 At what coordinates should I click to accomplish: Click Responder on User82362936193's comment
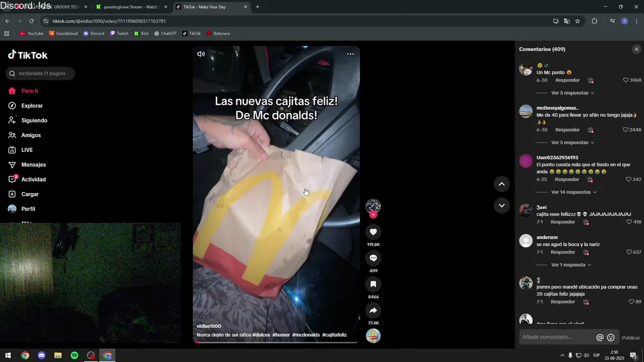point(567,179)
